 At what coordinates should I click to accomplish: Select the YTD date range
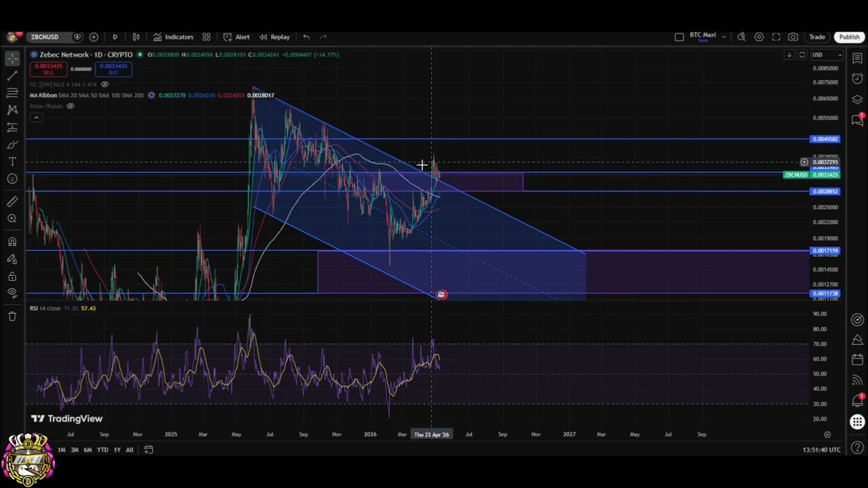click(102, 450)
